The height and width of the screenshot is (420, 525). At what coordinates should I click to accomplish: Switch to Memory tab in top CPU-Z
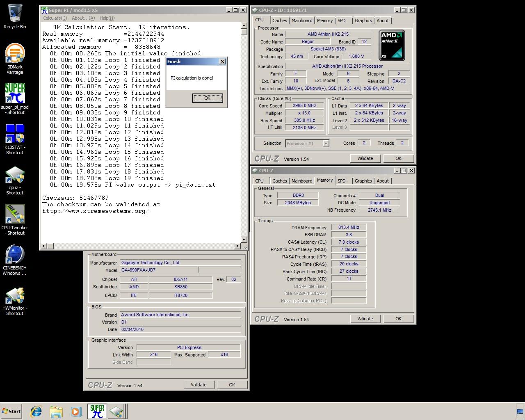coord(325,21)
